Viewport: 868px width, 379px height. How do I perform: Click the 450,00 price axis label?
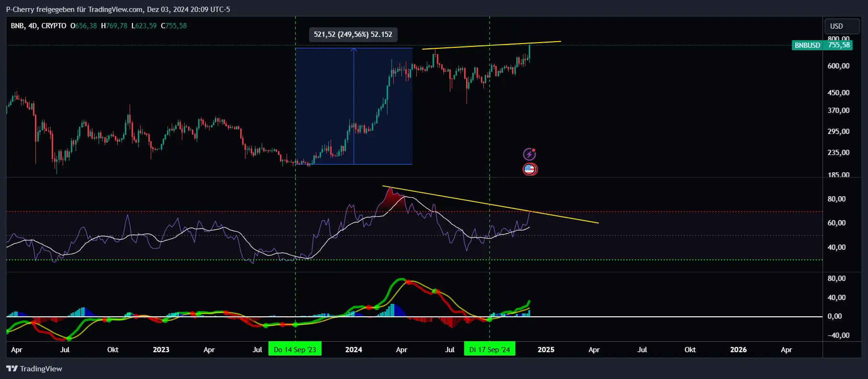pyautogui.click(x=839, y=93)
